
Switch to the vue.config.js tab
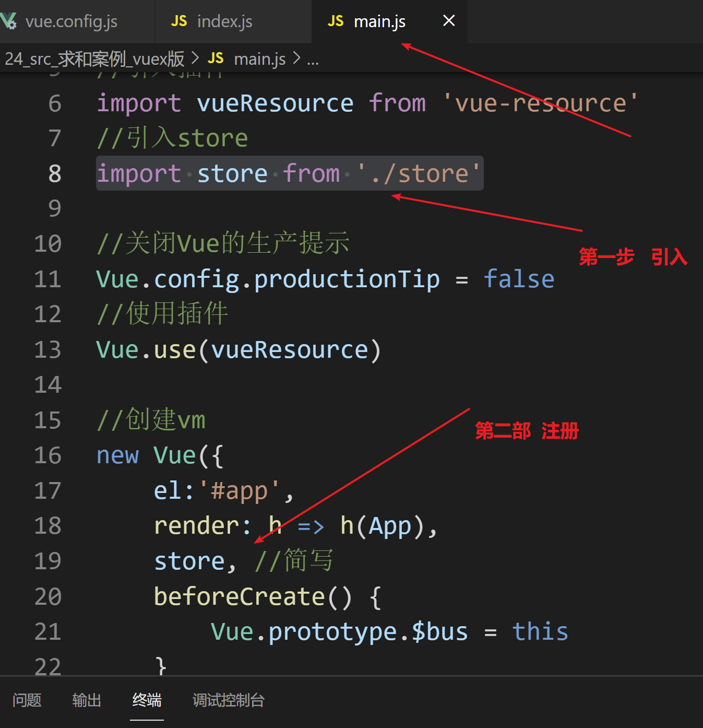[x=72, y=21]
